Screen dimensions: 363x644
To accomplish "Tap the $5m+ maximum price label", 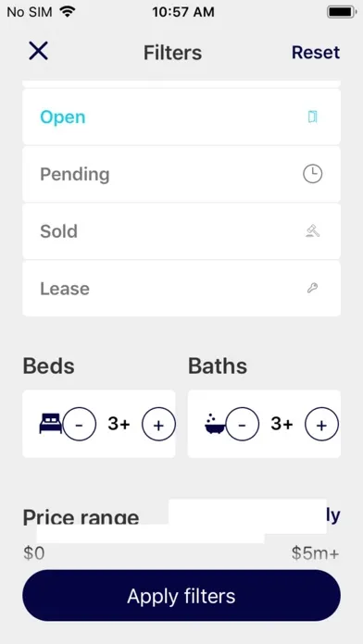I will pos(316,553).
